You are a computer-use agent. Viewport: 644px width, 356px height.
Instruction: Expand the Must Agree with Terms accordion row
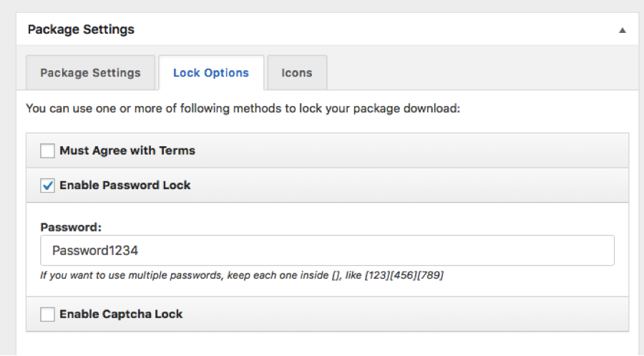pyautogui.click(x=429, y=150)
